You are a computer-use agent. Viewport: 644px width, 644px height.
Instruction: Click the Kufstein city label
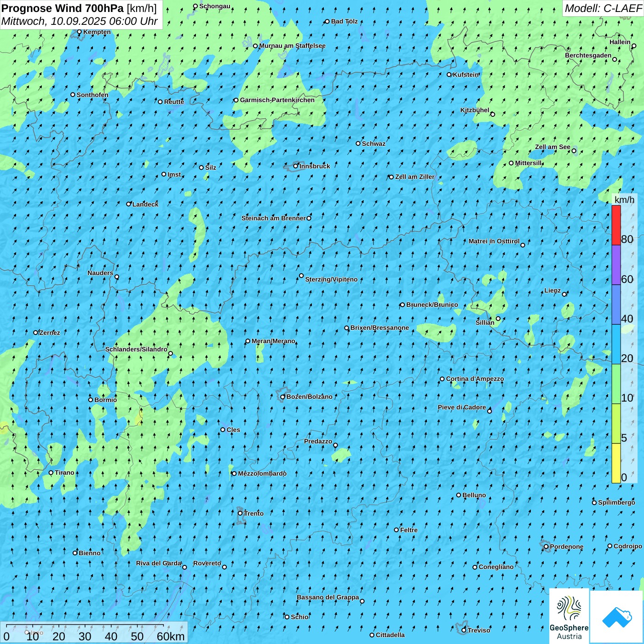coord(466,75)
